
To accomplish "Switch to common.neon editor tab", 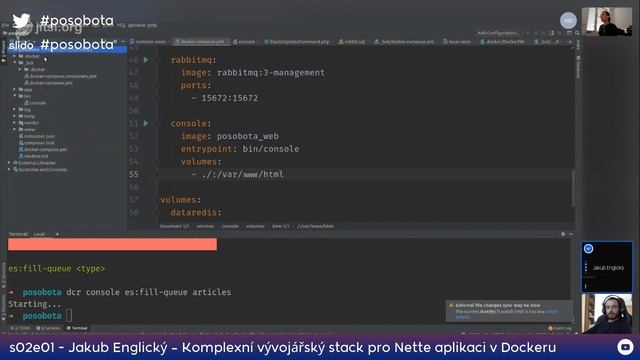I will click(148, 42).
